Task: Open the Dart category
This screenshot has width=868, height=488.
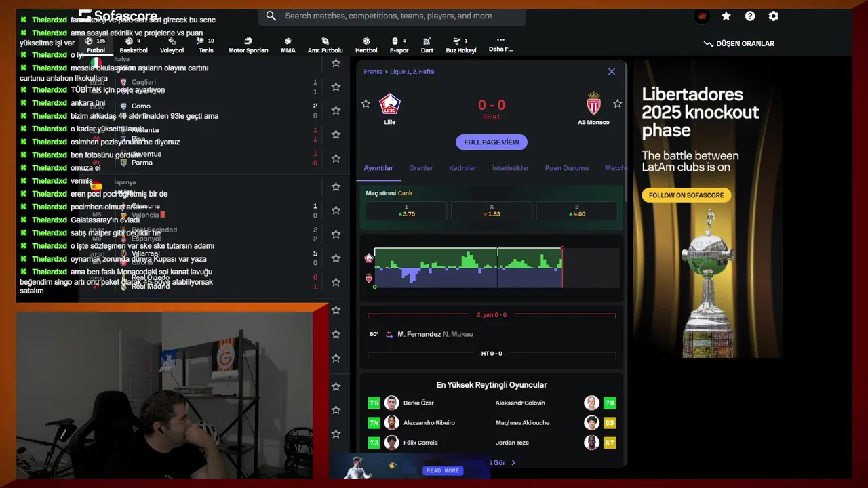Action: pyautogui.click(x=427, y=45)
